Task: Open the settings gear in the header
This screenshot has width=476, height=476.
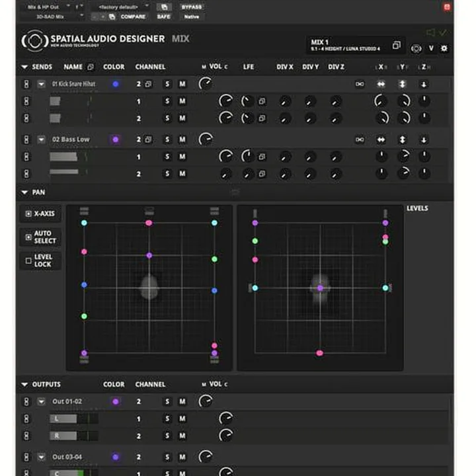Action: [444, 48]
